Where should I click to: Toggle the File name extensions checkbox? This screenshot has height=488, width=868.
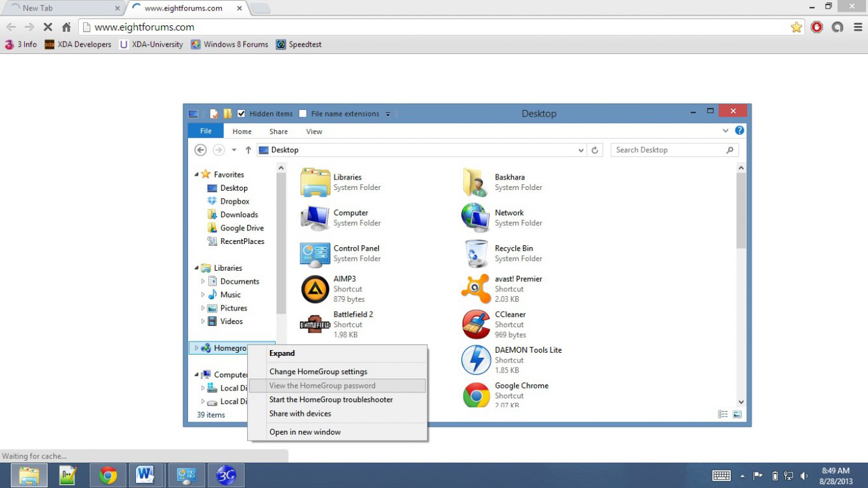click(303, 113)
